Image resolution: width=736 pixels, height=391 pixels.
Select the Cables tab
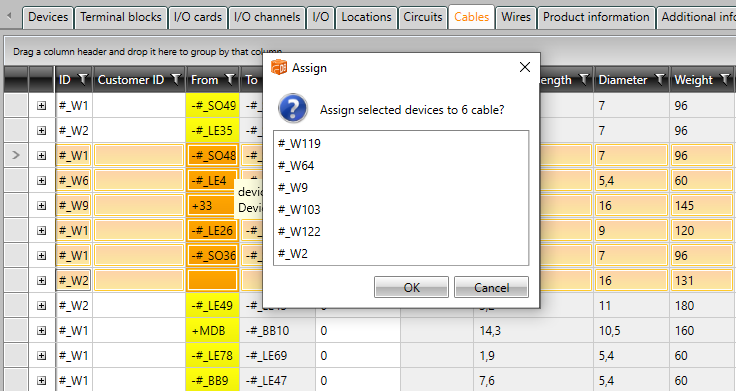pos(471,17)
